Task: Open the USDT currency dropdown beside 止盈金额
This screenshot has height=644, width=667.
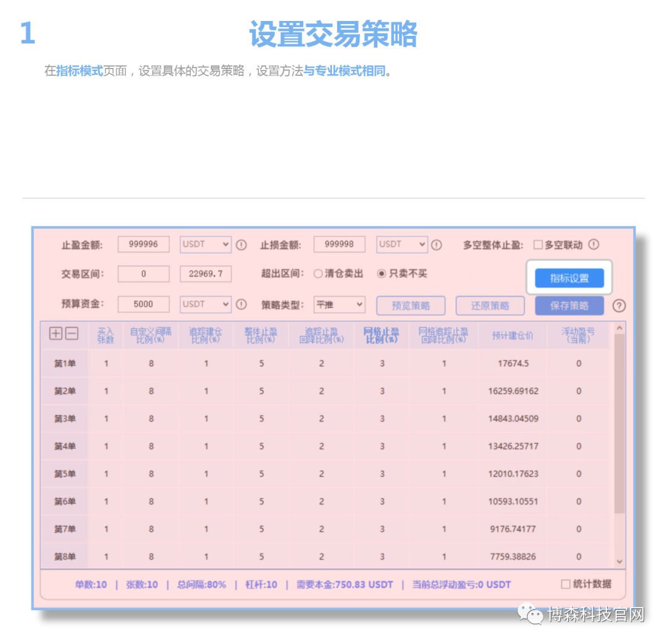Action: (x=205, y=245)
